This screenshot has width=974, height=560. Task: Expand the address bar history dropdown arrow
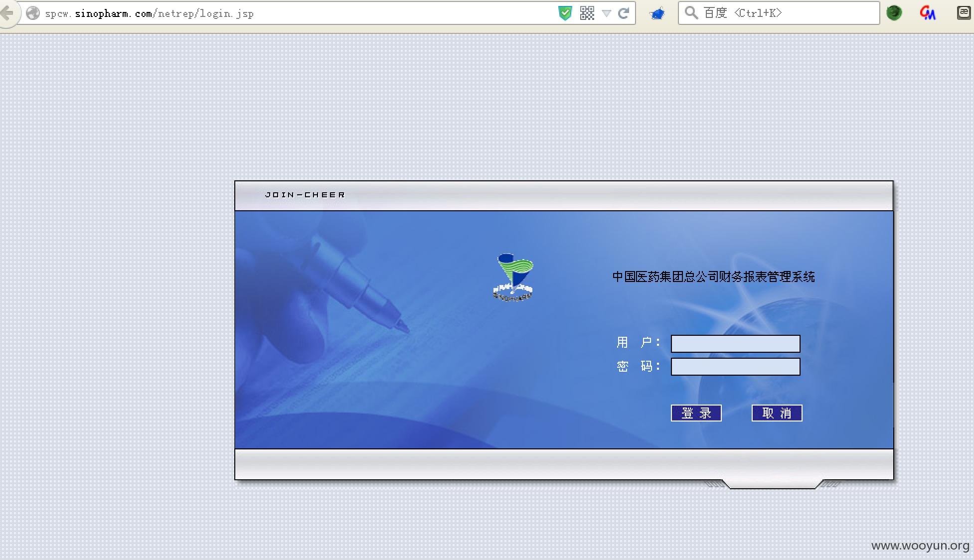607,13
